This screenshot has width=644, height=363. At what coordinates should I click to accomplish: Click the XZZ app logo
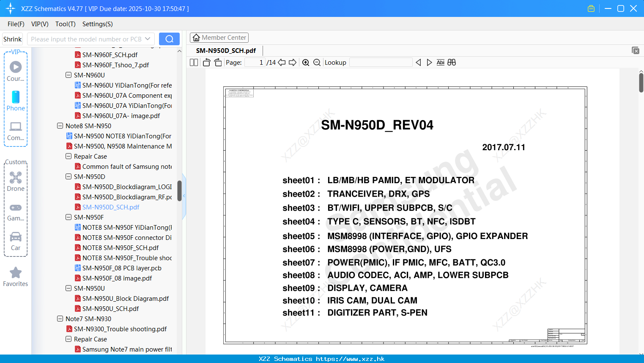pos(11,8)
